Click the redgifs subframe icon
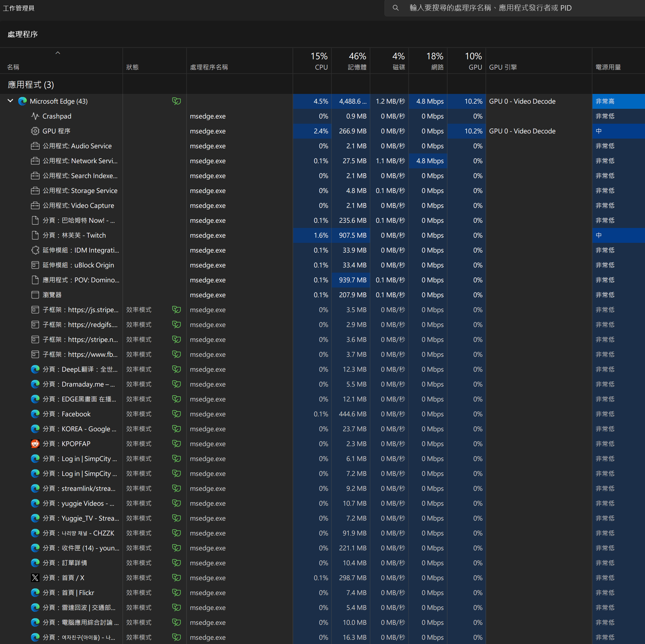 35,325
